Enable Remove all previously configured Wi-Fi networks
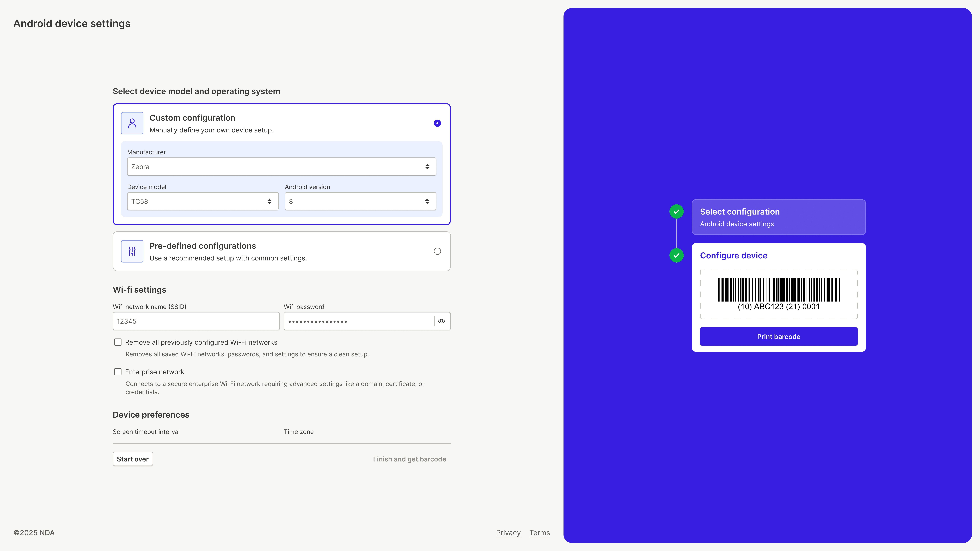The image size is (980, 551). click(x=118, y=342)
